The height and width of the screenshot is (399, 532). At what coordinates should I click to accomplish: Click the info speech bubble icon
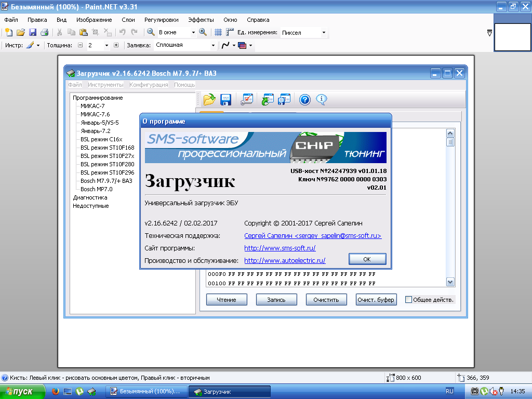(322, 99)
